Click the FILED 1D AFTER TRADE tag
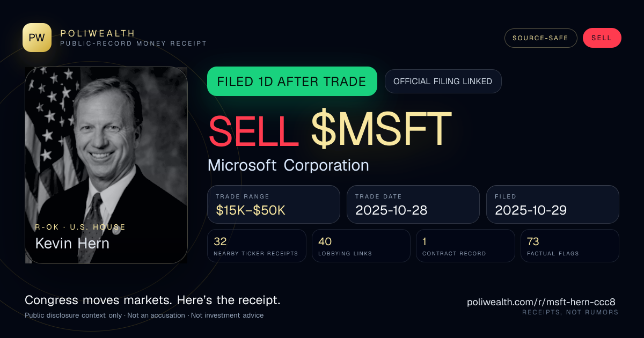 pos(292,82)
